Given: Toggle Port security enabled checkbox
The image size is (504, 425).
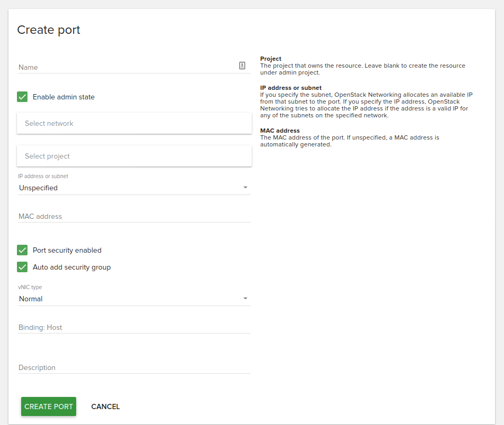Looking at the screenshot, I should click(22, 250).
